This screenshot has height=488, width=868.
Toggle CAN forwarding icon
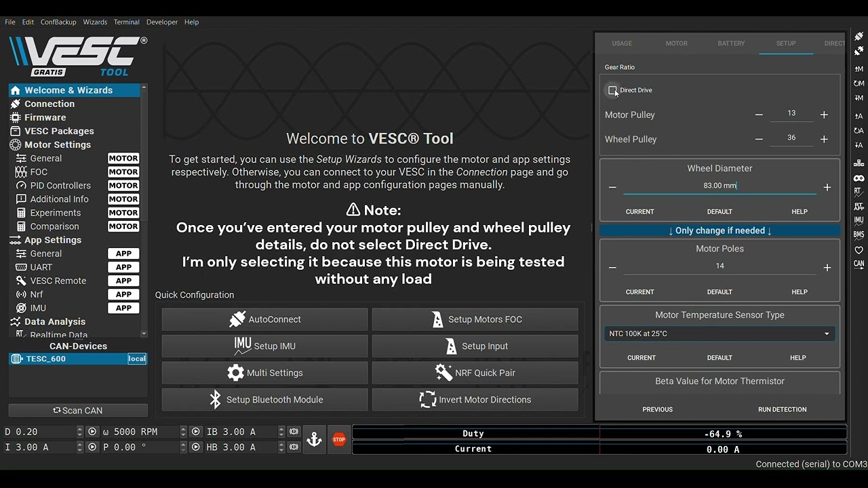click(859, 264)
